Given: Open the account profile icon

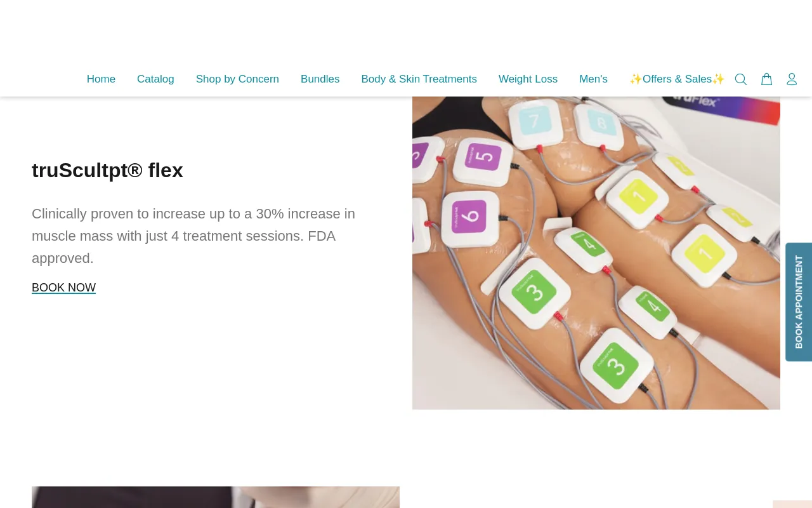Looking at the screenshot, I should [x=792, y=79].
